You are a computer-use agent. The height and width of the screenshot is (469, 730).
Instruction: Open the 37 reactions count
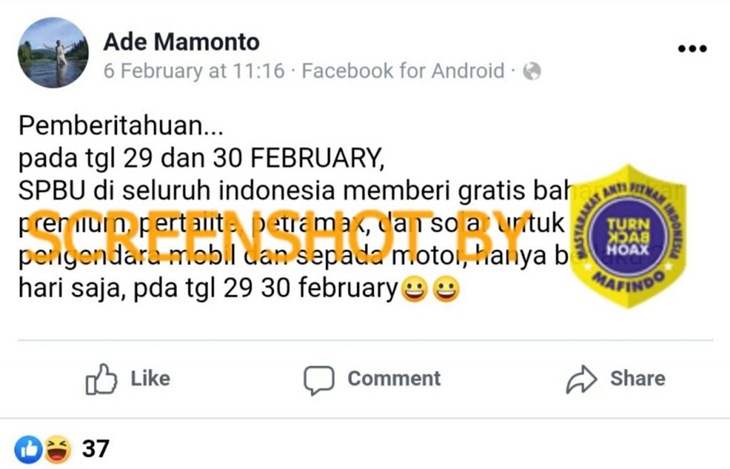95,449
